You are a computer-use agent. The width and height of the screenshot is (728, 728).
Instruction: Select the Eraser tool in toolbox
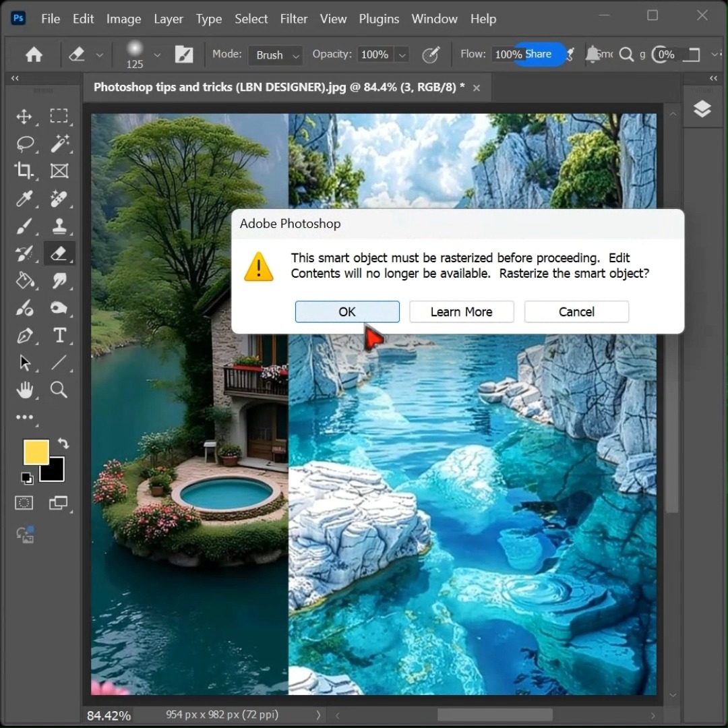tap(59, 253)
